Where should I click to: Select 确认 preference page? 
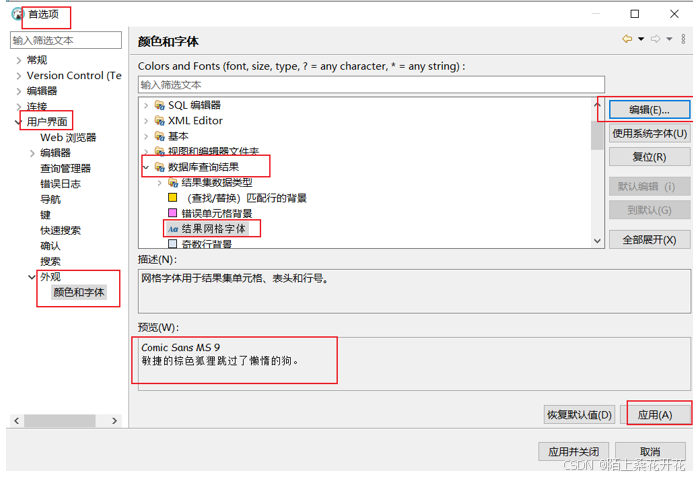[x=50, y=246]
